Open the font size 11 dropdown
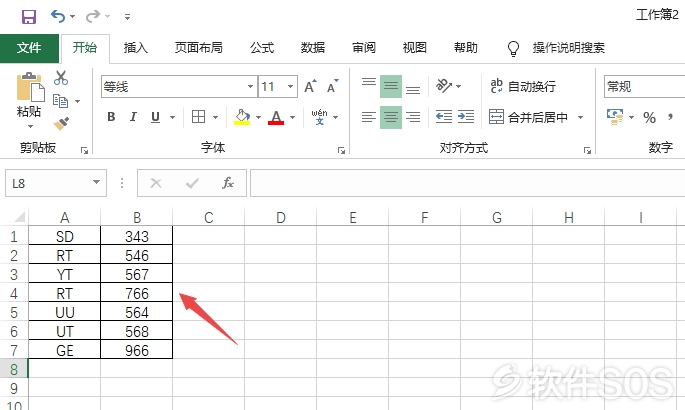Image resolution: width=685 pixels, height=410 pixels. (x=290, y=86)
